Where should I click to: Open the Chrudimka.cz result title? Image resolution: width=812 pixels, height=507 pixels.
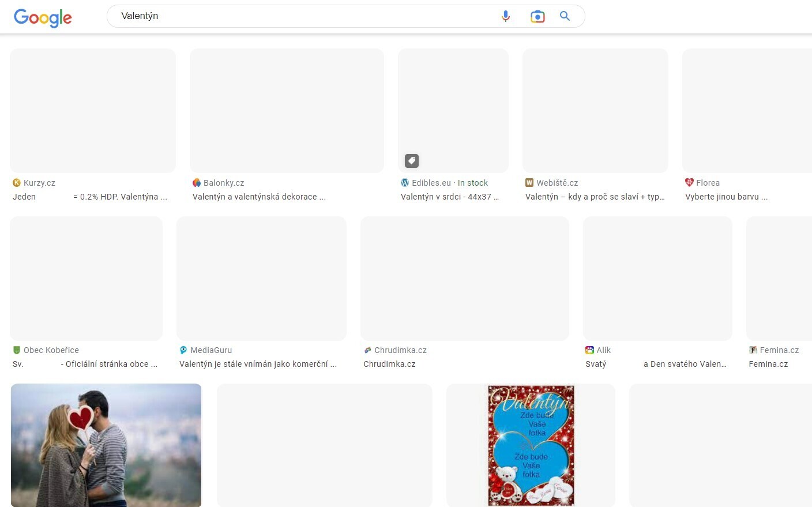click(x=389, y=364)
